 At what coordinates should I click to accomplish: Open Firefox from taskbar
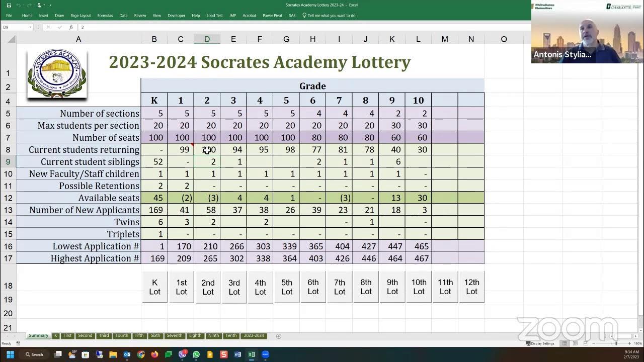(154, 354)
